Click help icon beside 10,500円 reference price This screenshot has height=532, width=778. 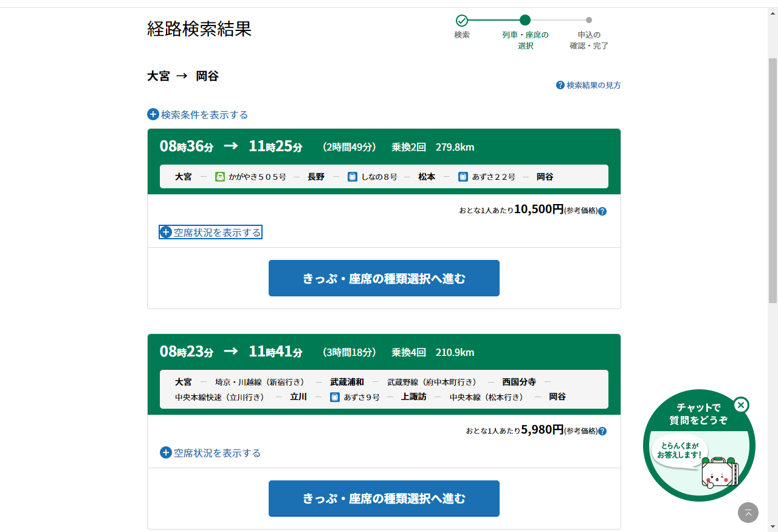point(602,211)
